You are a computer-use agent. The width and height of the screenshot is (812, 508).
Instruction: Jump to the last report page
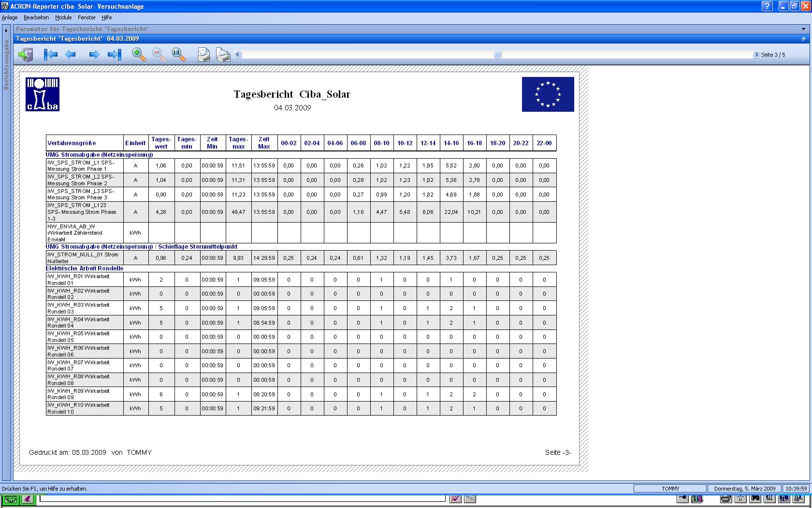(x=115, y=55)
